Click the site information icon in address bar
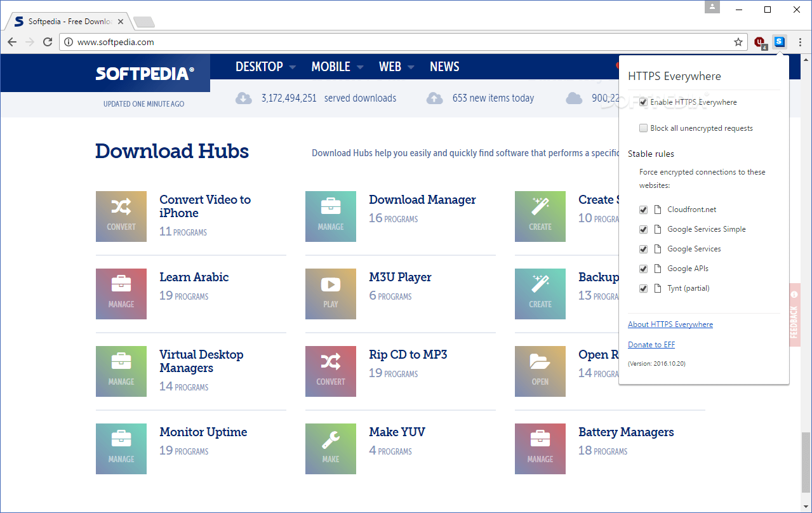This screenshot has width=812, height=513. (x=69, y=42)
